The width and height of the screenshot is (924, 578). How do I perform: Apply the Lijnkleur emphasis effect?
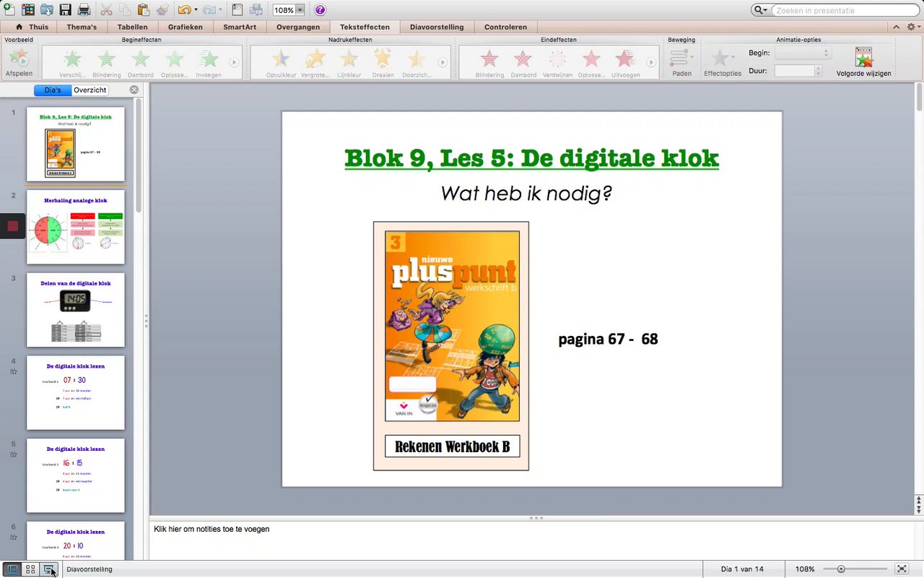point(349,64)
